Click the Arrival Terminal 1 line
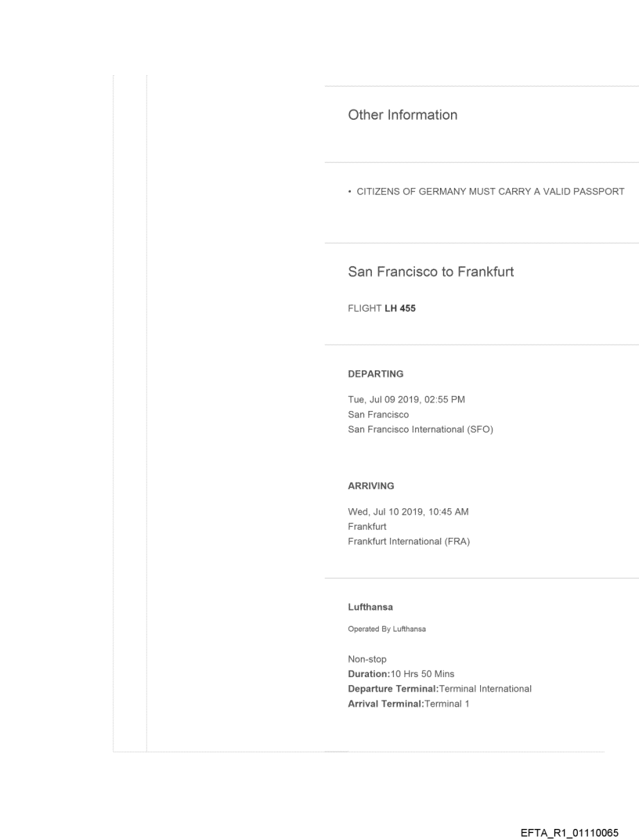639x840 pixels. click(x=407, y=703)
